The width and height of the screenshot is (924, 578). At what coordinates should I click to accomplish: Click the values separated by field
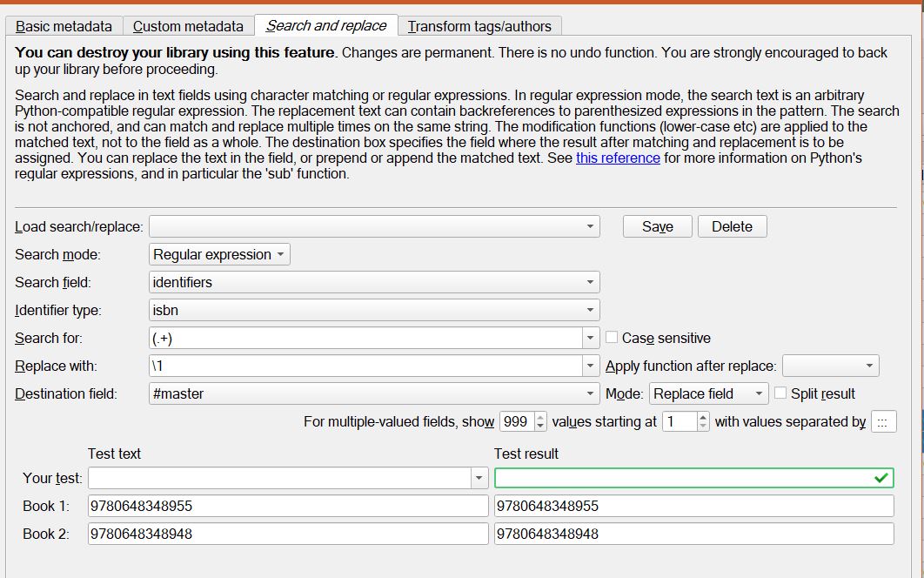883,421
